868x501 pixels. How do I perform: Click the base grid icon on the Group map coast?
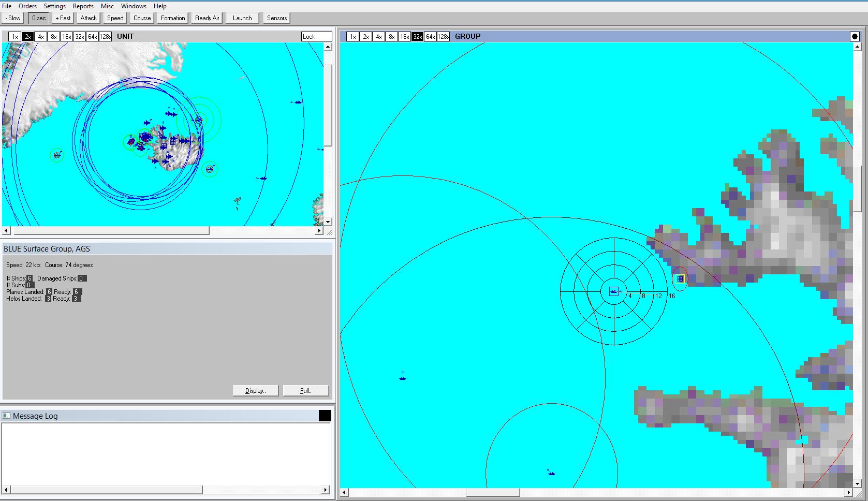[x=680, y=279]
